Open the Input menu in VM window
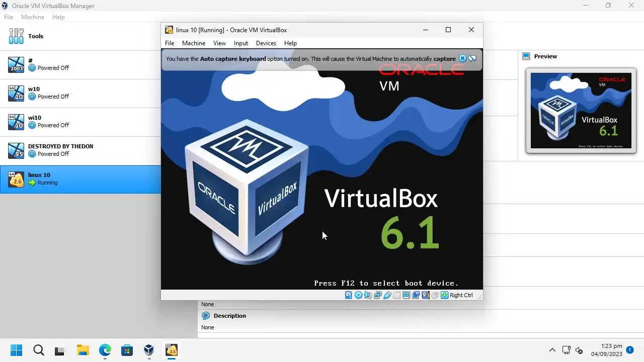This screenshot has height=362, width=644. click(x=241, y=43)
